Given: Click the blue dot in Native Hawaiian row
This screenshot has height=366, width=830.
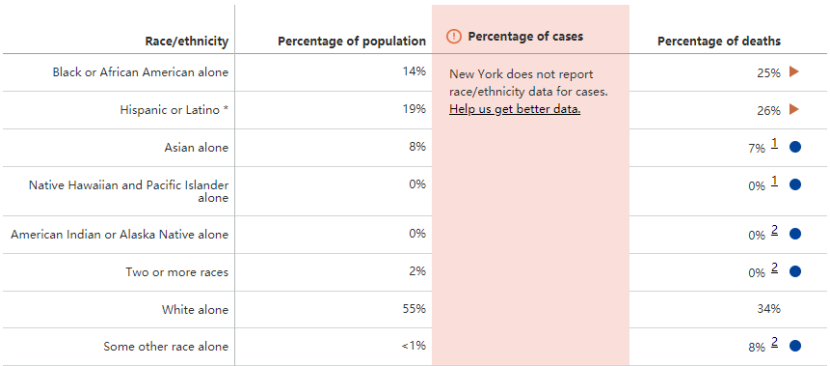Looking at the screenshot, I should tap(795, 185).
